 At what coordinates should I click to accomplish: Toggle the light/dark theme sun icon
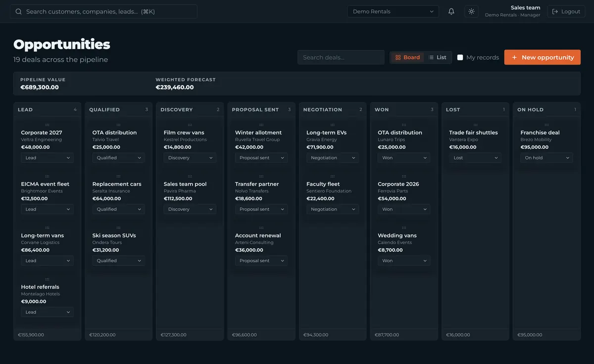(471, 11)
